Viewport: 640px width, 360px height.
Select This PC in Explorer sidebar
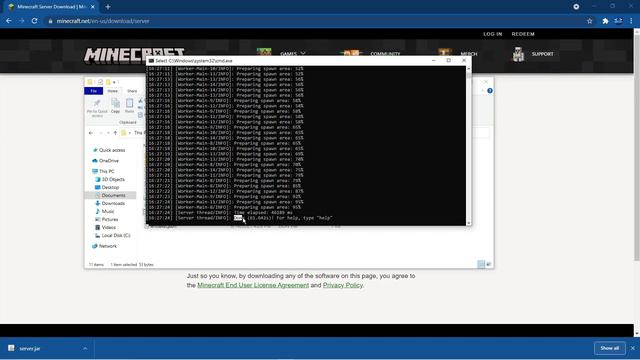coord(103,171)
